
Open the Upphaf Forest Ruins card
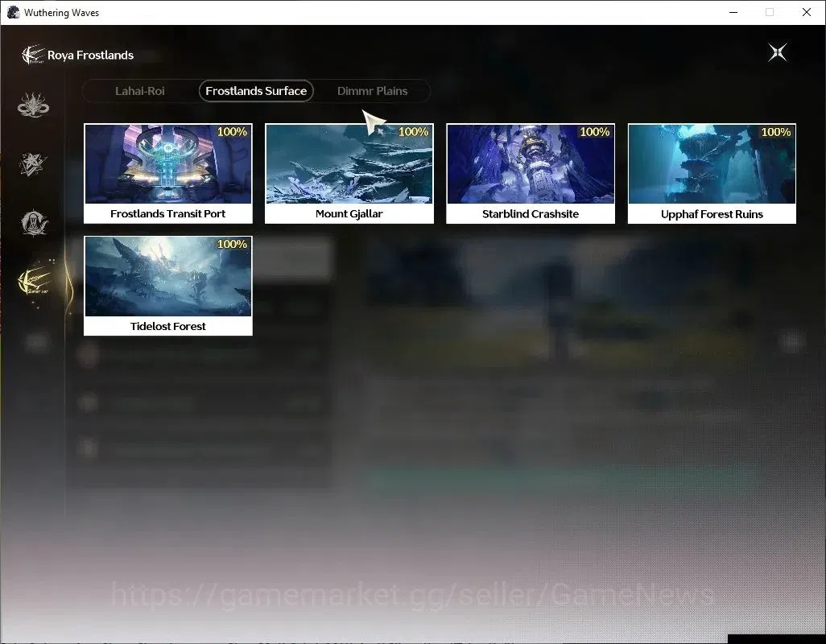tap(712, 174)
